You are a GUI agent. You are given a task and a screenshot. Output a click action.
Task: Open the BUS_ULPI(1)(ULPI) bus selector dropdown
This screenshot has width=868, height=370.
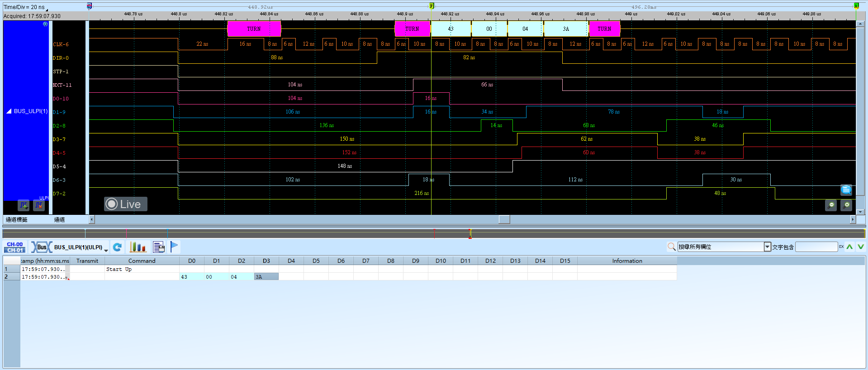(x=106, y=250)
